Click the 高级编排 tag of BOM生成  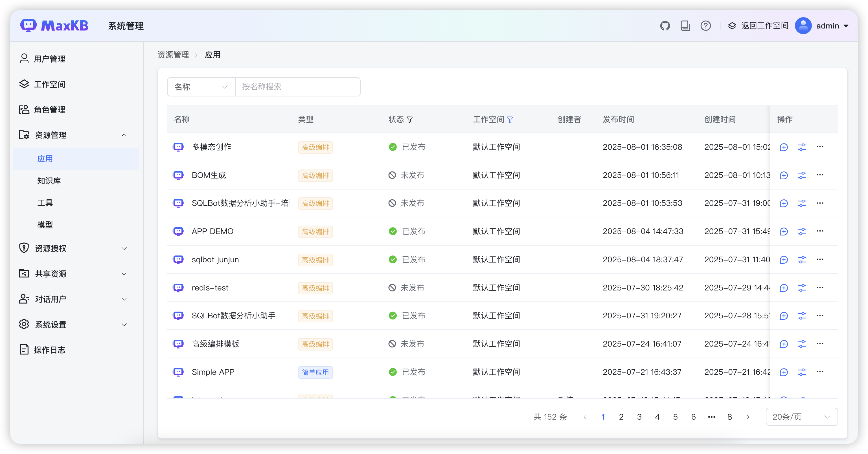(x=315, y=175)
